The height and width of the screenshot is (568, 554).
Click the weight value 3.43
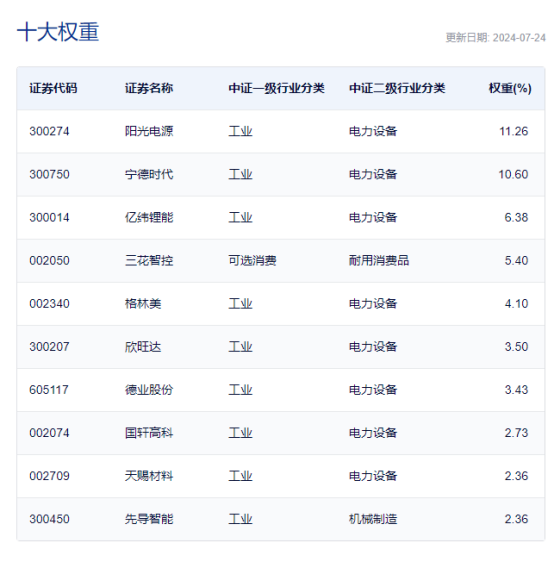pyautogui.click(x=516, y=390)
